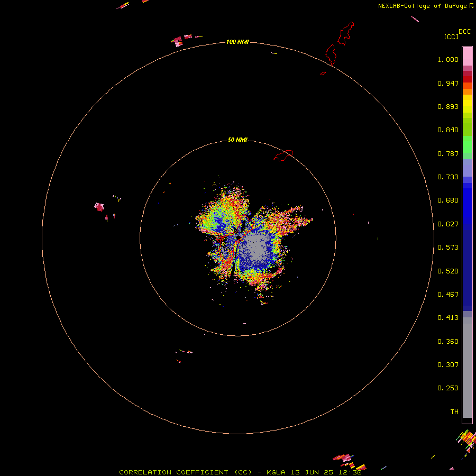Select the 0.840 legend value

[x=448, y=130]
